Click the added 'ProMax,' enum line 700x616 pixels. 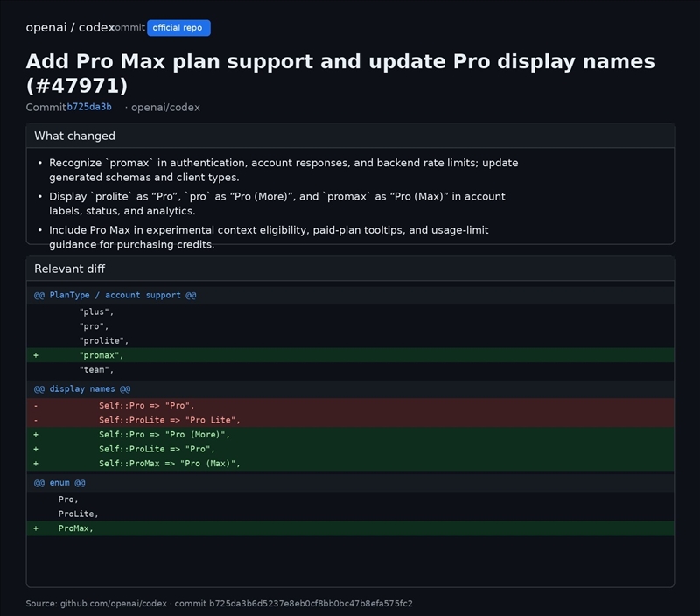point(350,528)
